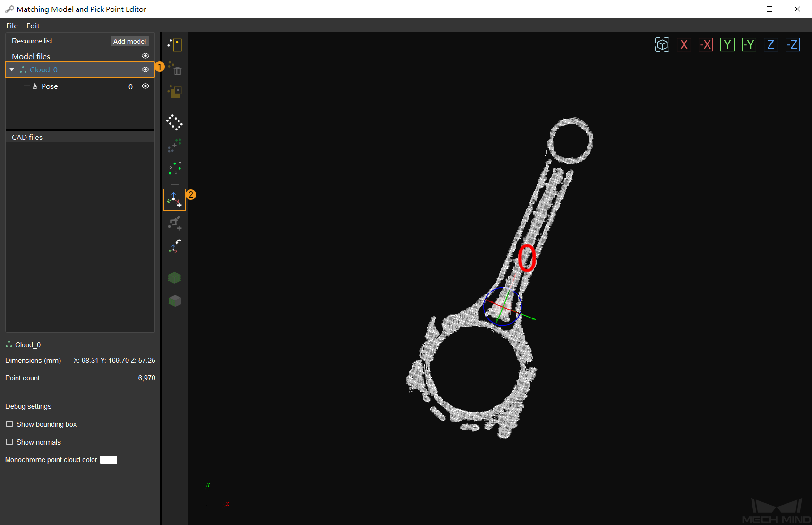
Task: Click the pose icon beside Pose
Action: tap(35, 86)
